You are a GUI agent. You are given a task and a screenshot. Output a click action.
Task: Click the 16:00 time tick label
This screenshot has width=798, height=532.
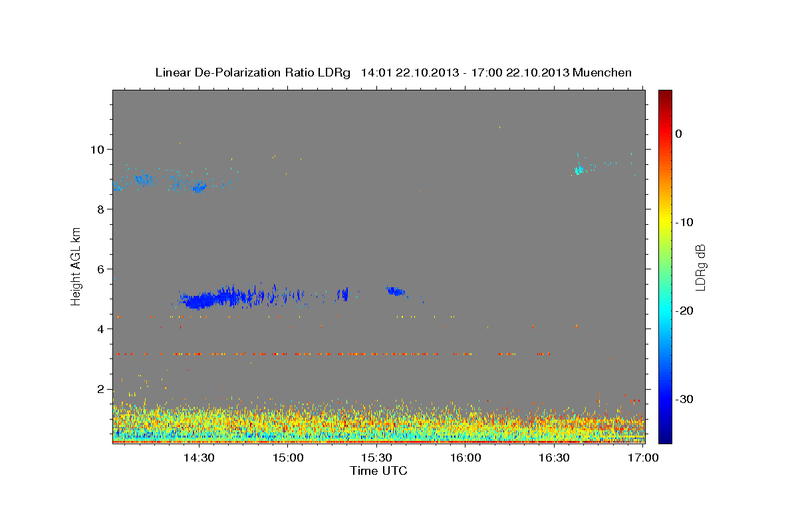pyautogui.click(x=465, y=458)
